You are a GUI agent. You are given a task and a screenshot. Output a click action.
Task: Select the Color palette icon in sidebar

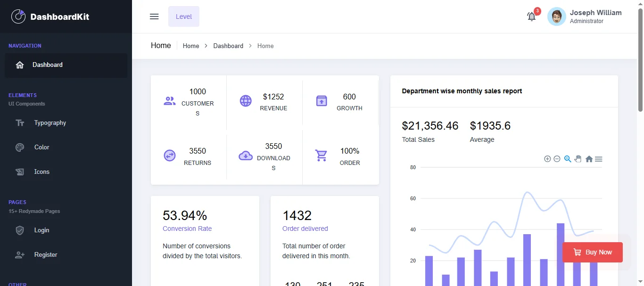[x=20, y=147]
